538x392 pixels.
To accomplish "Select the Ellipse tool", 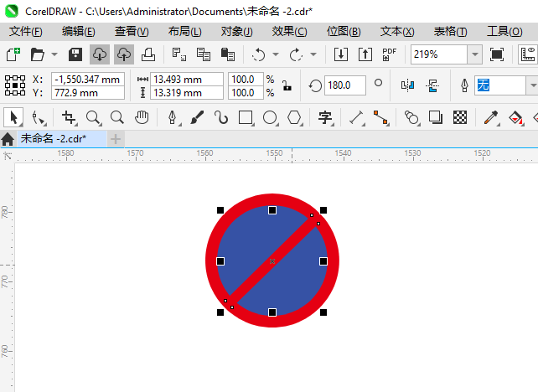I will click(x=271, y=118).
